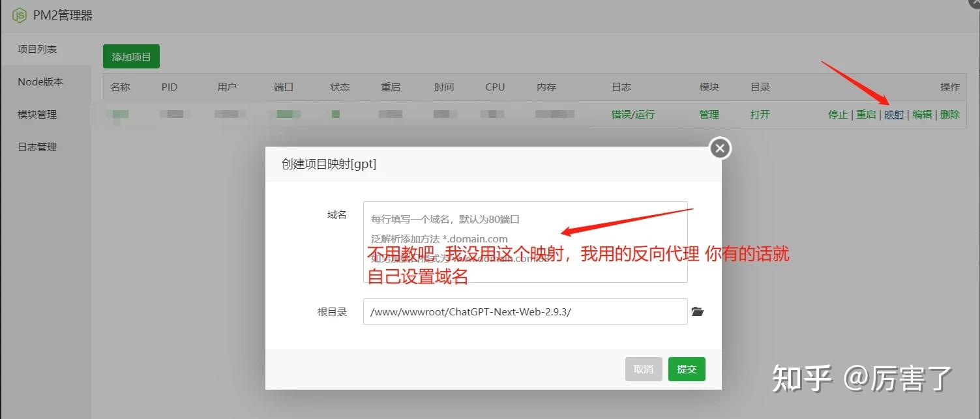Go to 模块管理 tab
Viewport: 980px width, 419px height.
click(x=37, y=114)
